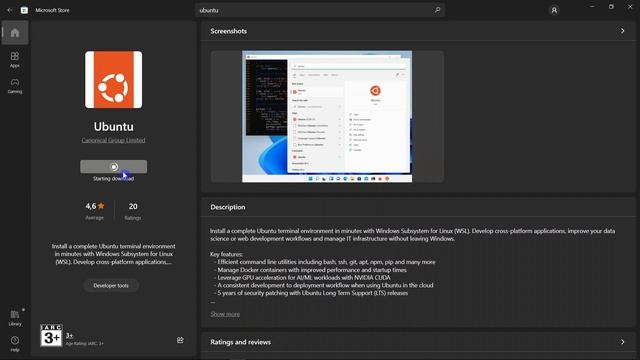Click the downloading install button
The height and width of the screenshot is (360, 640).
(113, 167)
